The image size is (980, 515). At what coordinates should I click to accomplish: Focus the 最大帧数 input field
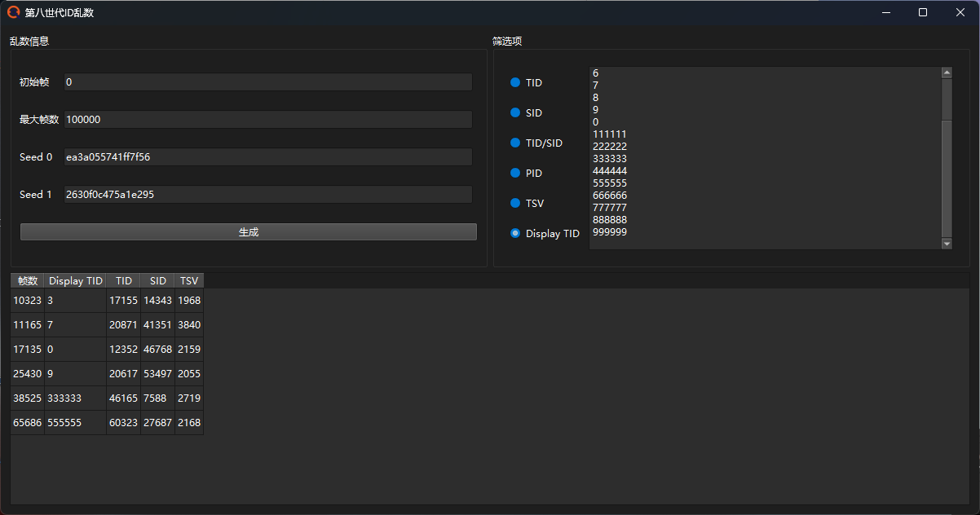[x=267, y=120]
